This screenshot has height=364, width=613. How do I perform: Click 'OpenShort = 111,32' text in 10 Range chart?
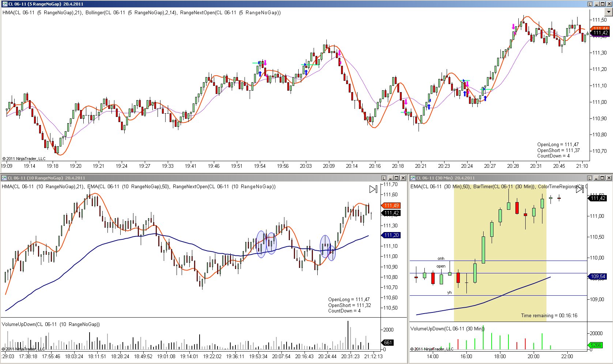click(349, 305)
